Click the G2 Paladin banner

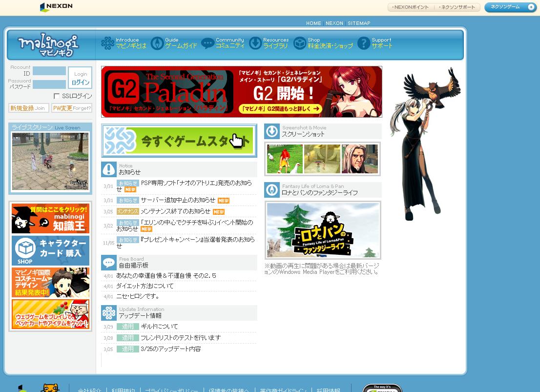click(x=241, y=92)
